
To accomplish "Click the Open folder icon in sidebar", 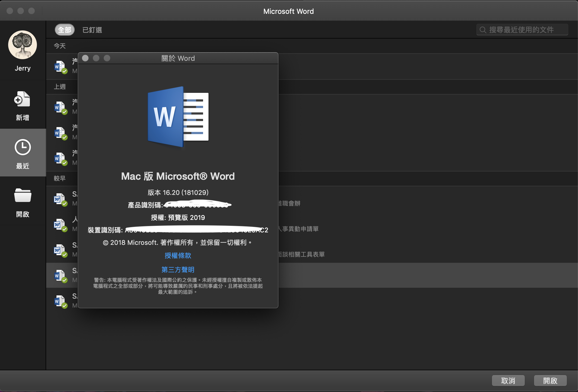I will point(23,195).
